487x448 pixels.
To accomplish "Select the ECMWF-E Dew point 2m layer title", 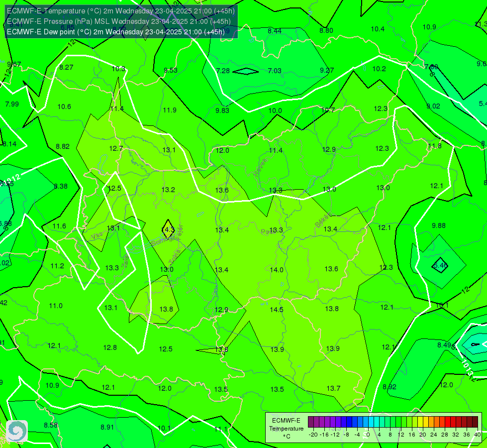I will coord(115,32).
